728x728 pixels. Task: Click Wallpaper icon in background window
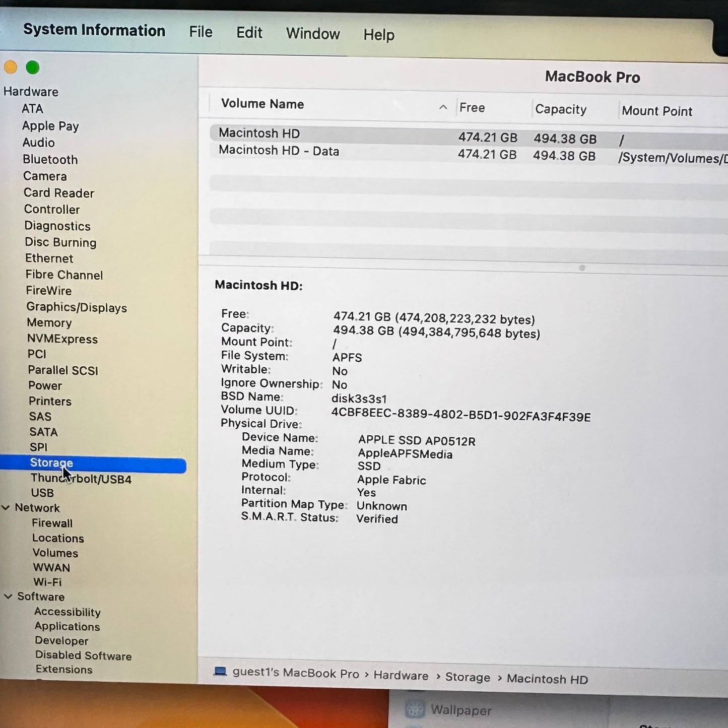click(x=415, y=709)
